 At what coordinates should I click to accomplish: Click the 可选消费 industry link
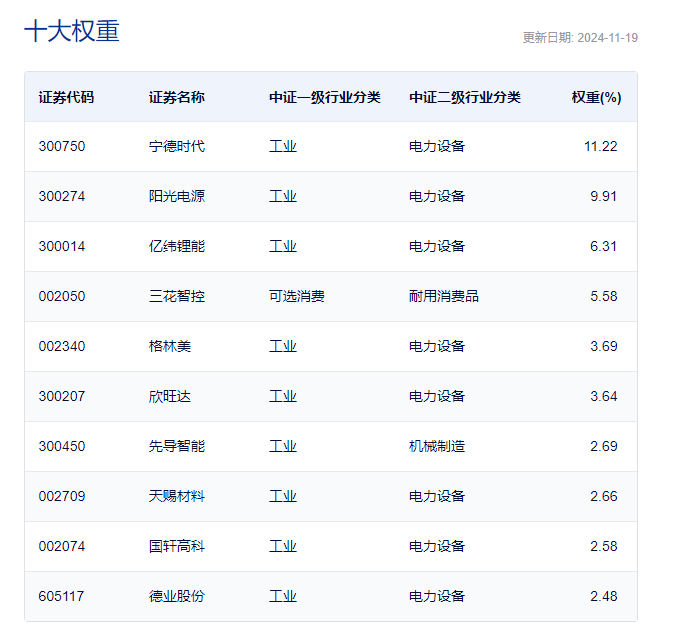click(296, 296)
